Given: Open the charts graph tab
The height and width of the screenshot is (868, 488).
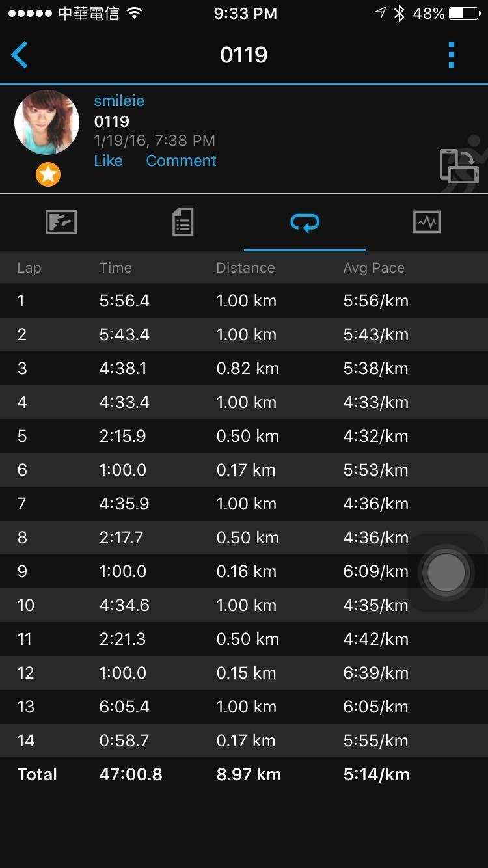Looking at the screenshot, I should point(427,223).
